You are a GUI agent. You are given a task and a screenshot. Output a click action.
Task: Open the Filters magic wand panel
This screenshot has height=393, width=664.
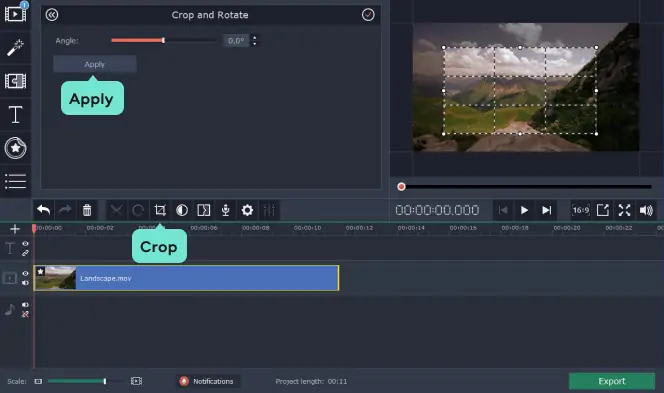point(15,48)
